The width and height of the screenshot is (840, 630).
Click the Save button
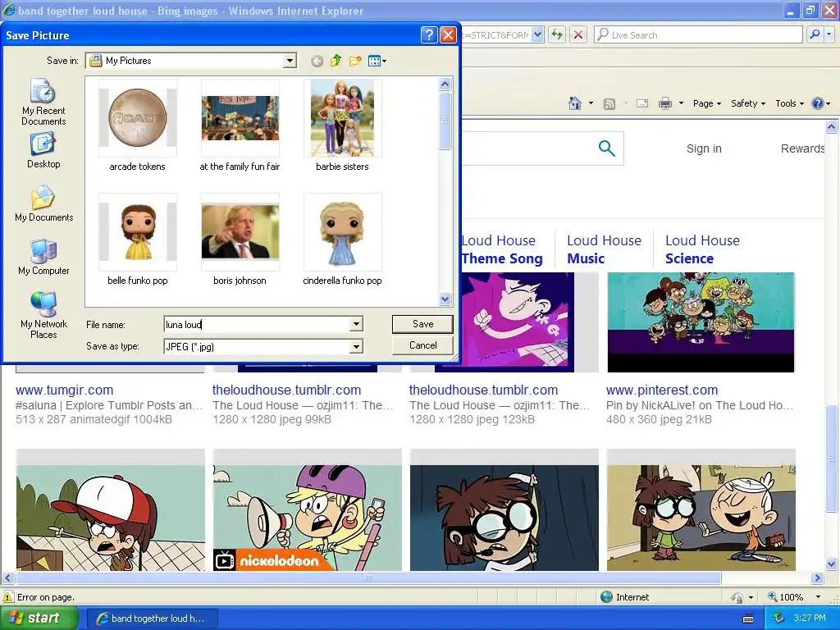422,323
